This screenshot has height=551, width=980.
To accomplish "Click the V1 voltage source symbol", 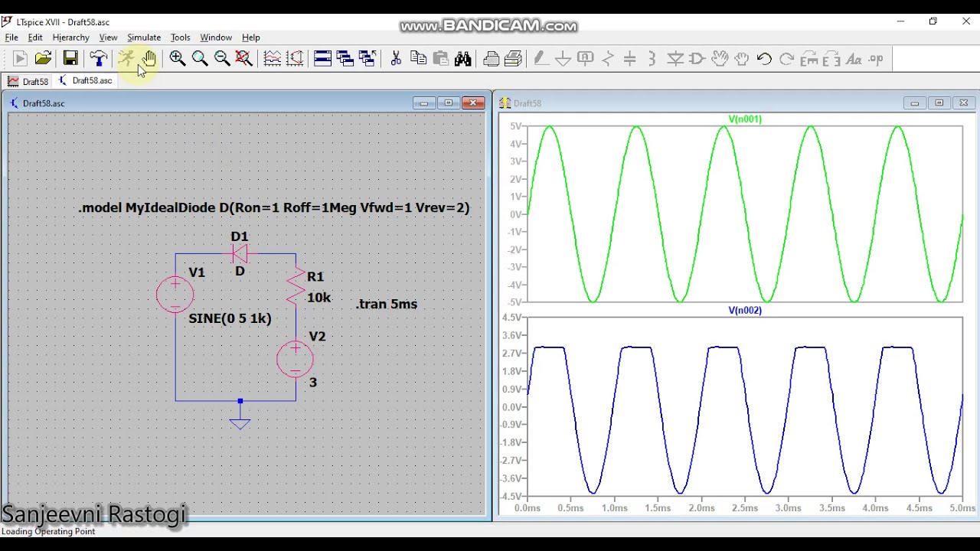I will [x=175, y=295].
